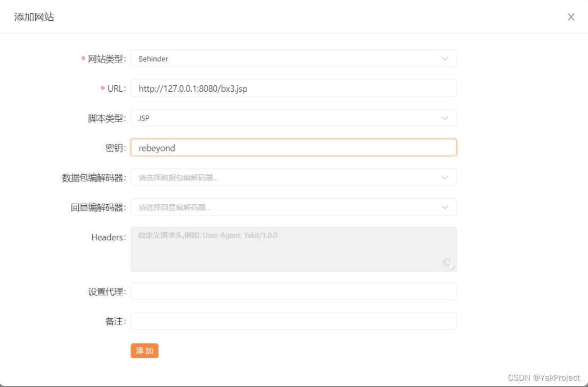
Task: Open the 脚本类型 dropdown showing JSP
Action: 293,118
